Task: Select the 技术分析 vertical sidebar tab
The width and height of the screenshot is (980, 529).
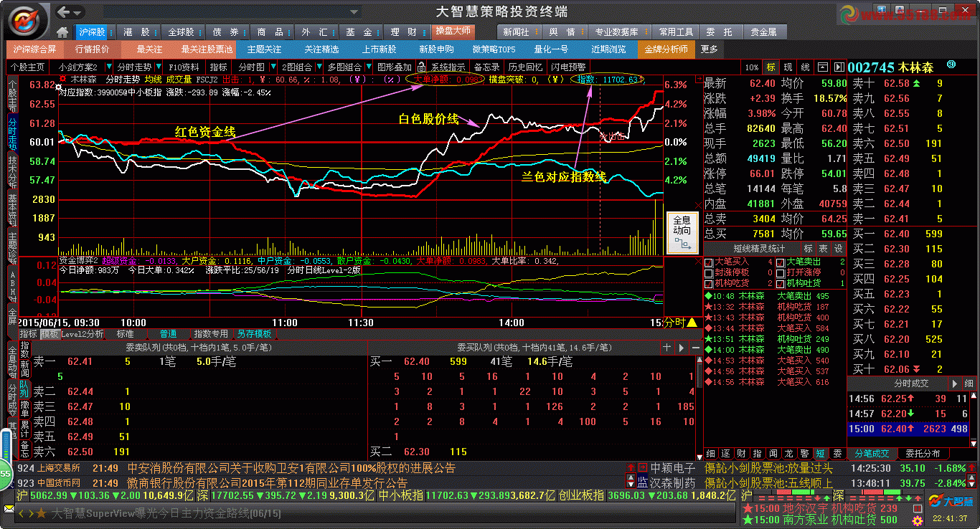Action: pyautogui.click(x=12, y=171)
